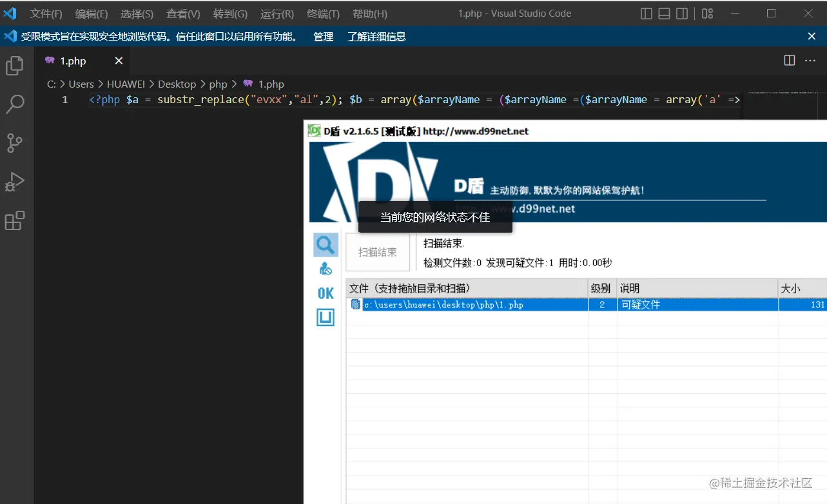Image resolution: width=827 pixels, height=504 pixels.
Task: Select the D盾 magnifier scan tool
Action: (325, 244)
